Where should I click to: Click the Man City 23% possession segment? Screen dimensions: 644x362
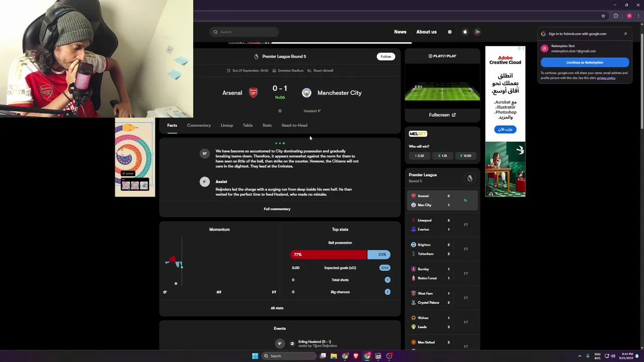tap(379, 254)
